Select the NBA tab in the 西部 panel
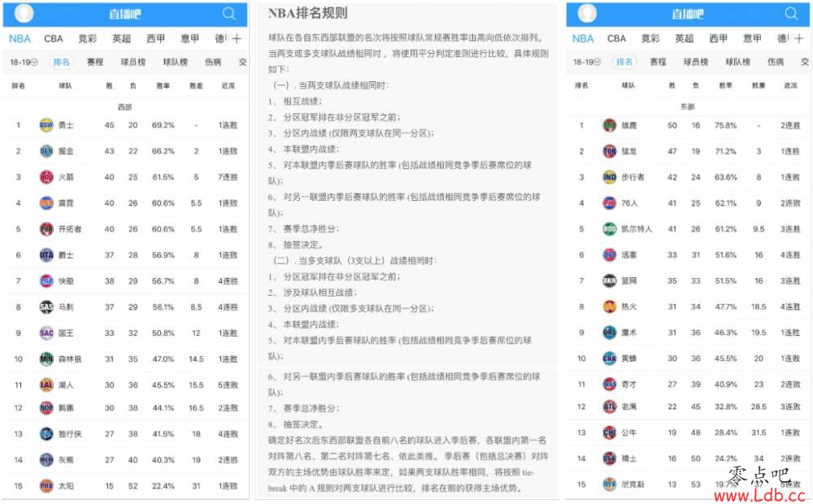The height and width of the screenshot is (504, 813). (20, 38)
